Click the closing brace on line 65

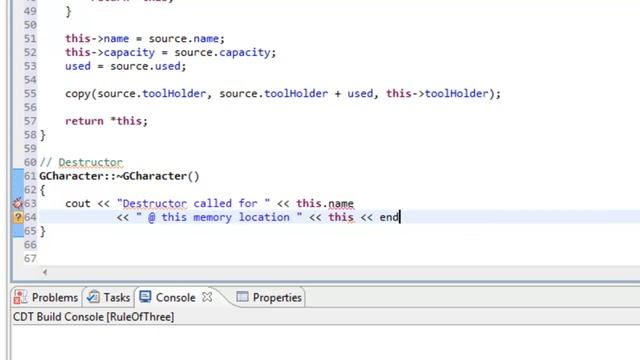pos(43,231)
